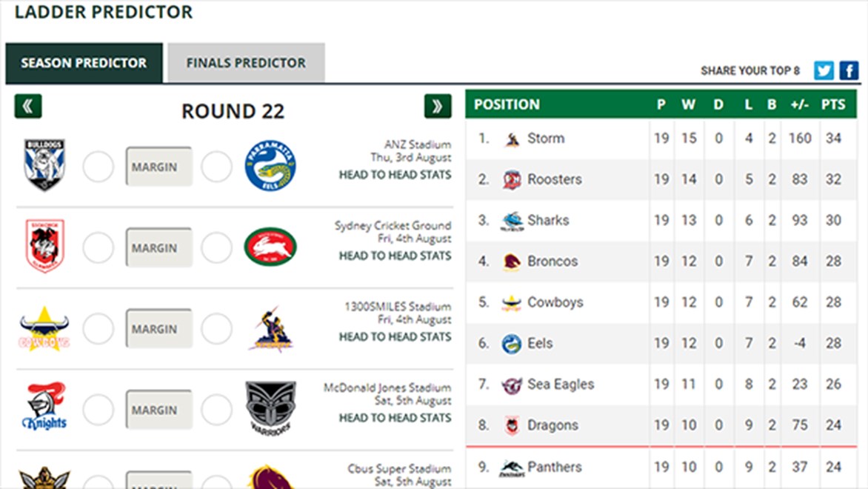Go to the previous round
Image resolution: width=868 pixels, height=489 pixels.
[x=28, y=107]
